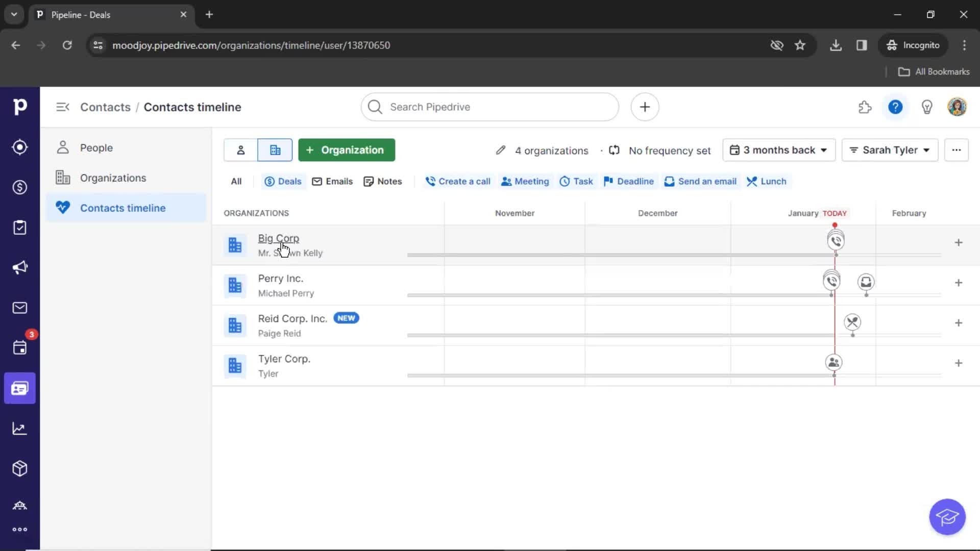Toggle the Organization grid view icon
The image size is (980, 551).
(274, 149)
